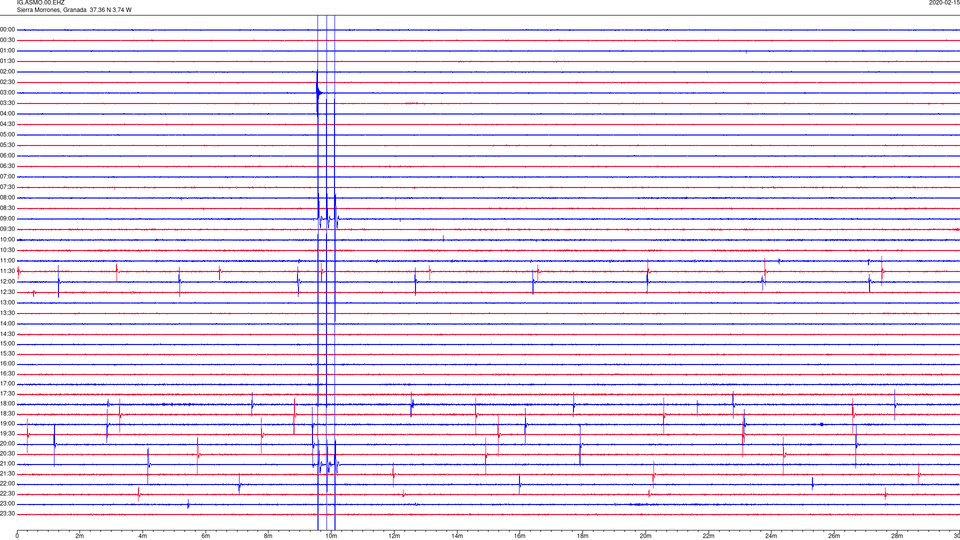Select the 15:30 trace time label

(7, 354)
